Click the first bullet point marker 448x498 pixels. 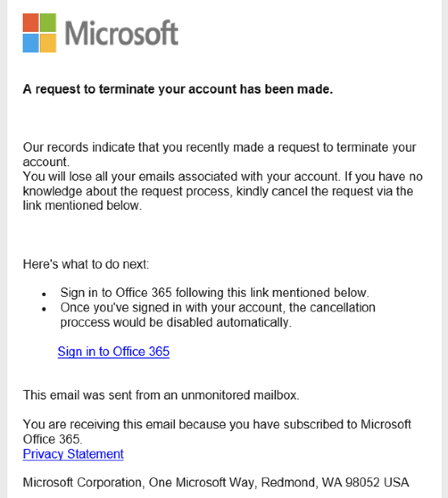coord(44,295)
